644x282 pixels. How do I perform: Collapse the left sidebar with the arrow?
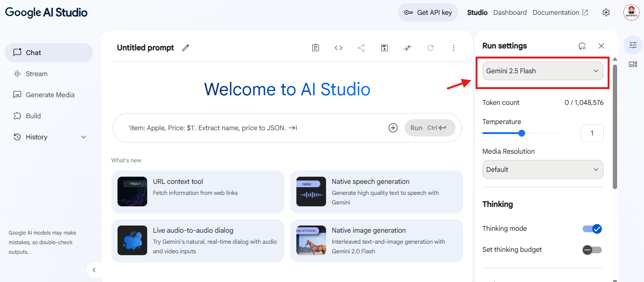tap(94, 270)
